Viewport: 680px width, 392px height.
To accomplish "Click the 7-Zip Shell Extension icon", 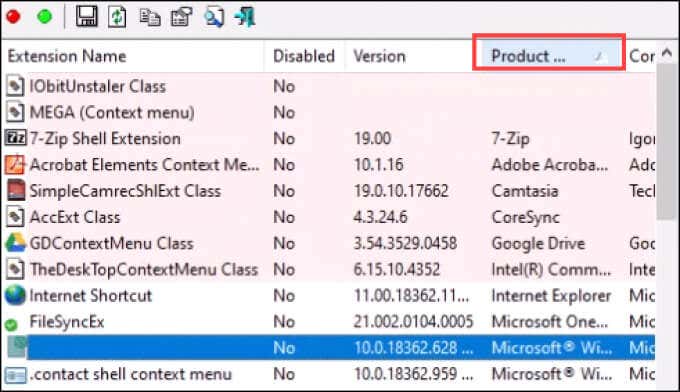I will 15,138.
